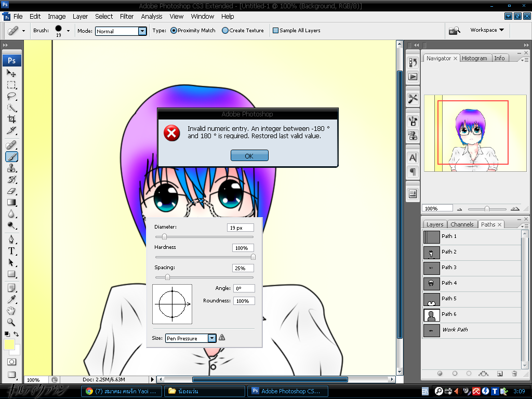Open the Actions panel icon
The width and height of the screenshot is (532, 399).
click(x=413, y=77)
